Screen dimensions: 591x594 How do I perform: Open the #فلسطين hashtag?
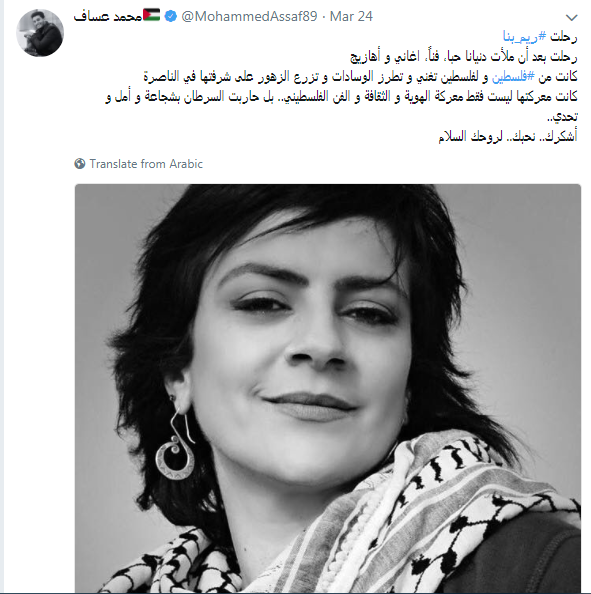coord(513,77)
